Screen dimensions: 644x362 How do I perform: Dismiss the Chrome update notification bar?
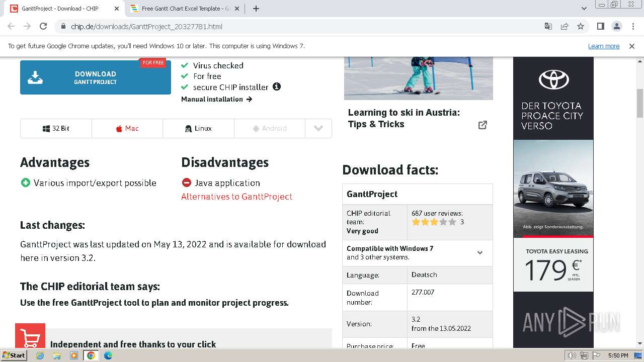(632, 46)
